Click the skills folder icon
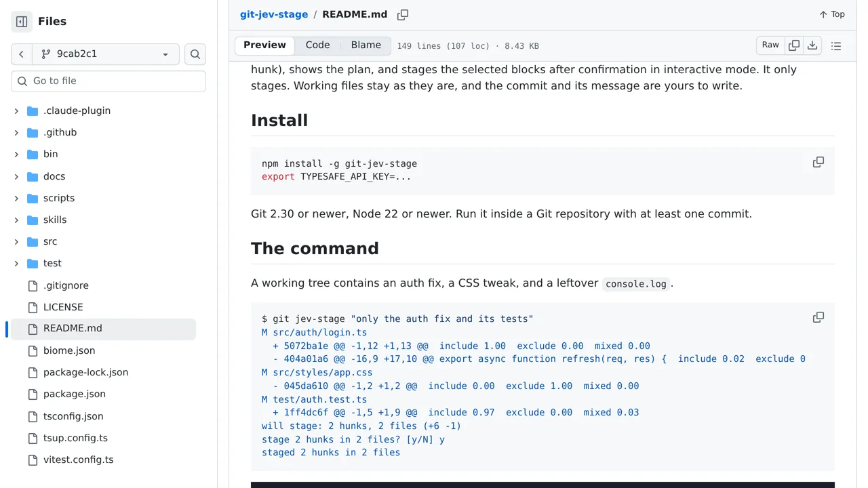The image size is (868, 488). [33, 220]
